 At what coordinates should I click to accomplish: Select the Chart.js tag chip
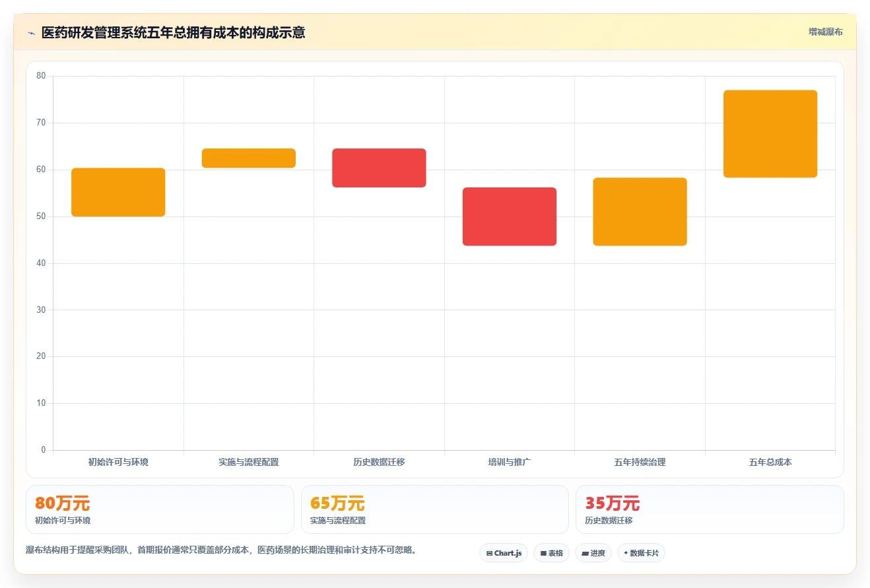pos(504,553)
